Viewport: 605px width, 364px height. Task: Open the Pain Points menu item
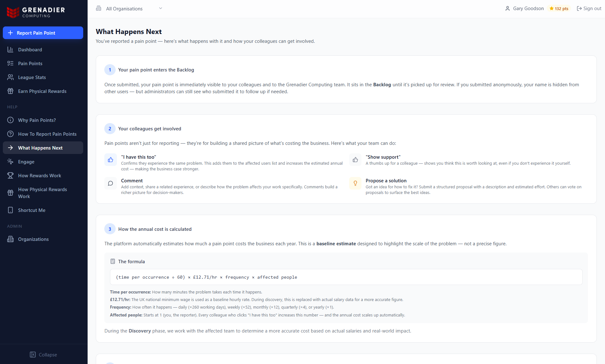30,63
